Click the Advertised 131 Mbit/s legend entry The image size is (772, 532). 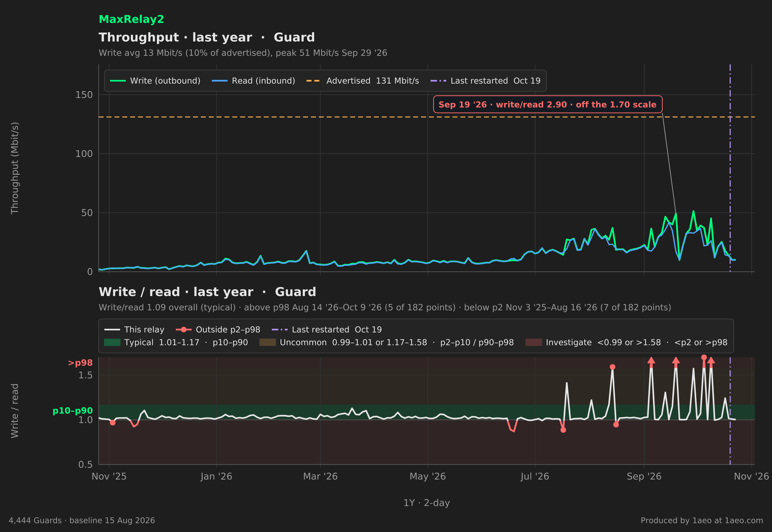362,81
